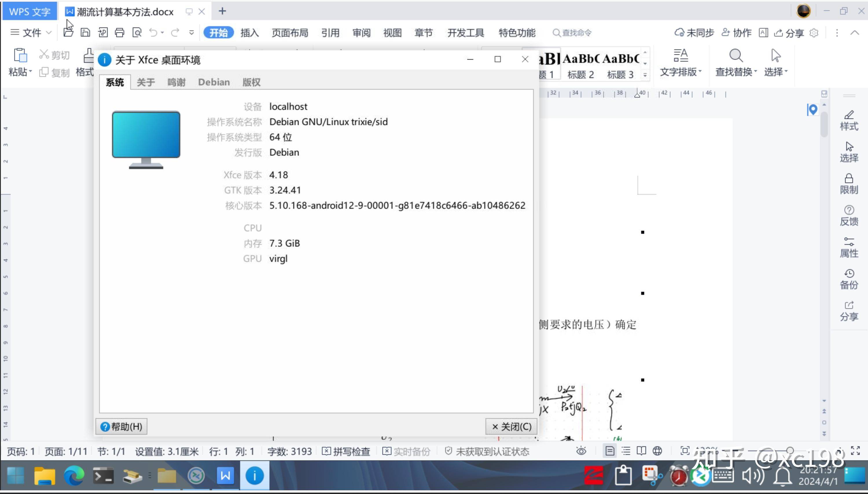The image size is (868, 494).
Task: Toggle 拼写检查 in status bar
Action: pos(346,451)
